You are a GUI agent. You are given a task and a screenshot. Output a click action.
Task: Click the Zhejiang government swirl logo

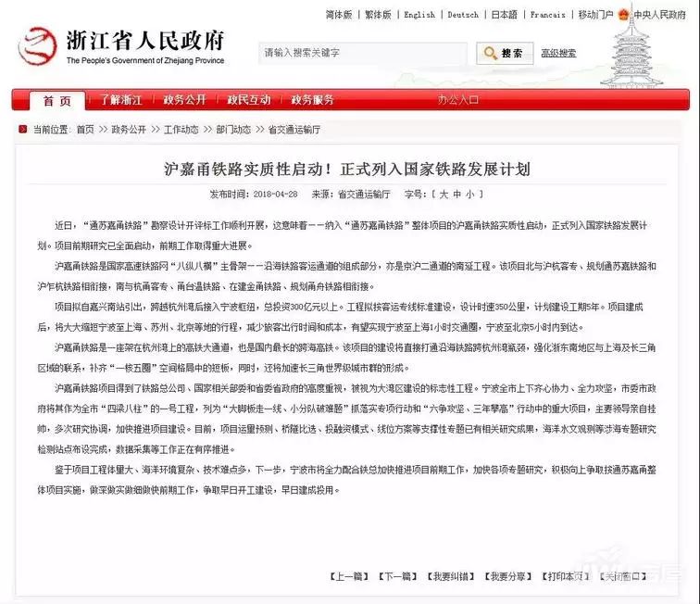click(x=37, y=46)
